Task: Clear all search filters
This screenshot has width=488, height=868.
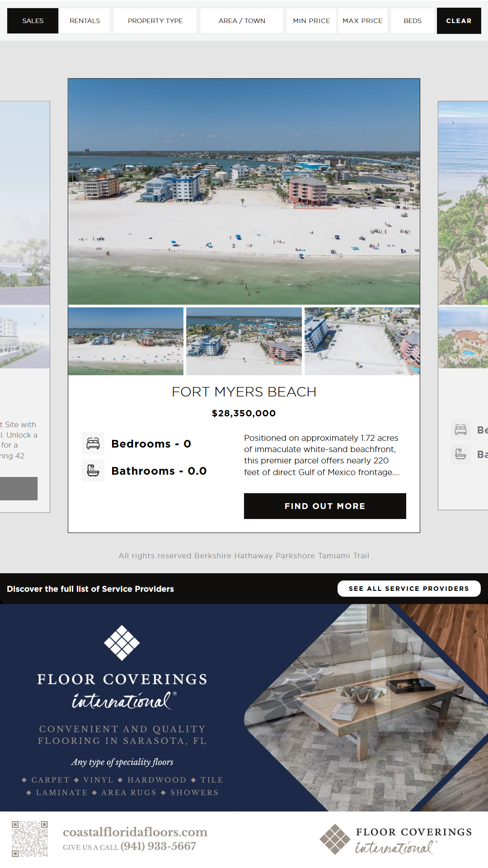Action: point(459,21)
